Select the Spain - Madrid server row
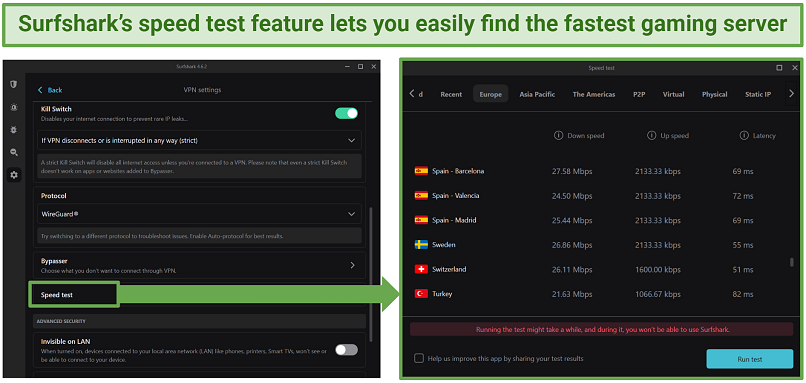The image size is (806, 383). click(601, 220)
